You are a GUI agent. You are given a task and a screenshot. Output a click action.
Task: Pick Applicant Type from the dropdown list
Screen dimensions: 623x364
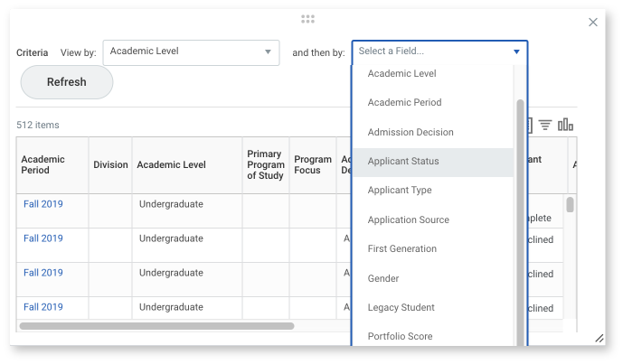pos(433,191)
